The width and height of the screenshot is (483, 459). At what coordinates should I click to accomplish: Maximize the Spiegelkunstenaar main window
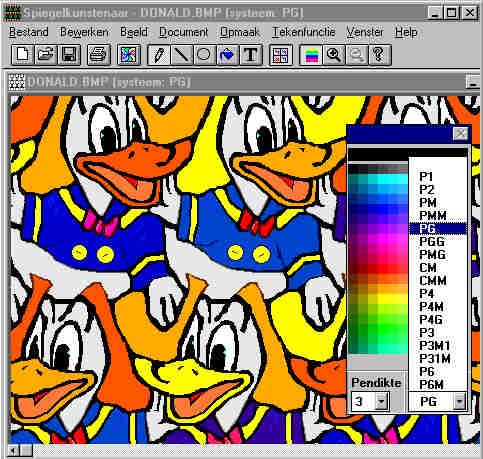[451, 13]
